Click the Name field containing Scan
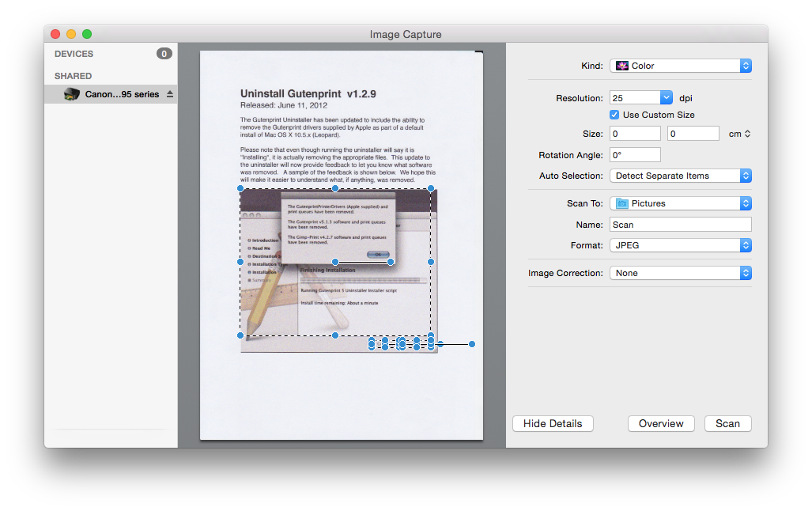The image size is (812, 511). 681,225
